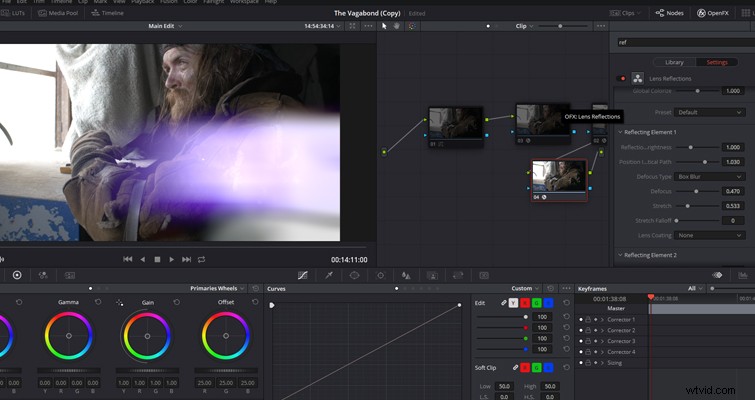Toggle loop playback
Viewport: 755px width, 400px height.
coord(202,259)
